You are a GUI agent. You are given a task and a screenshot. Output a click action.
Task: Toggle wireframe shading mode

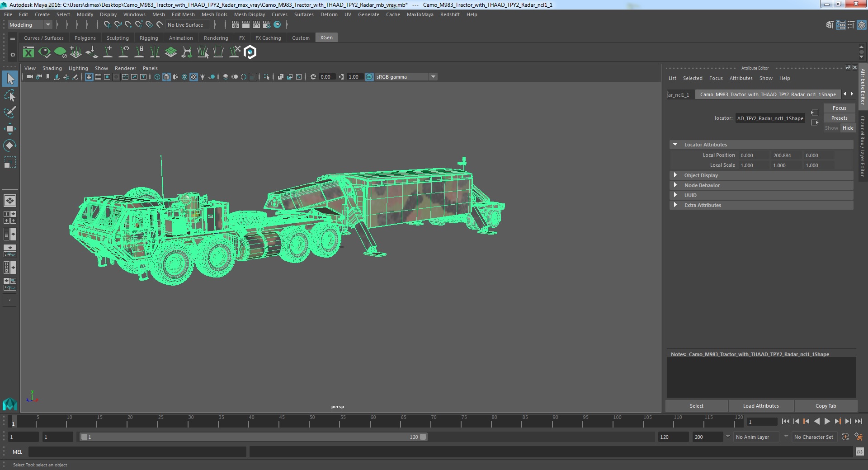point(157,77)
